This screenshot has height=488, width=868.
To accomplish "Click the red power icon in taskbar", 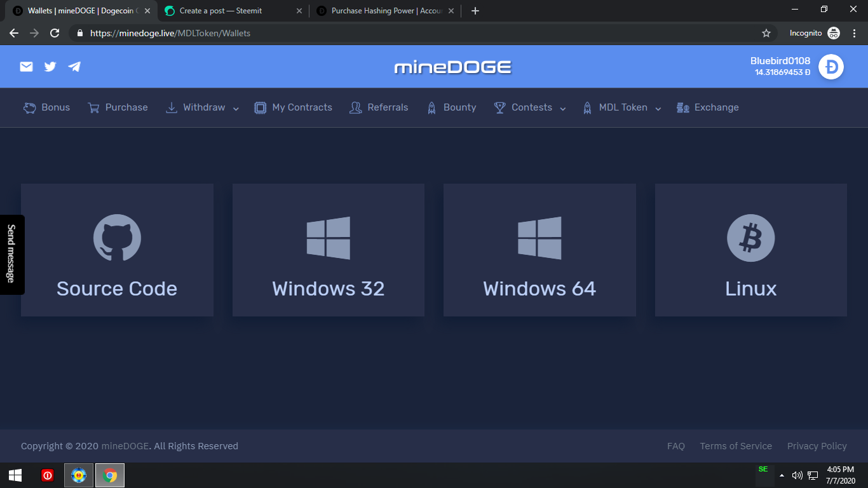I will (x=48, y=475).
